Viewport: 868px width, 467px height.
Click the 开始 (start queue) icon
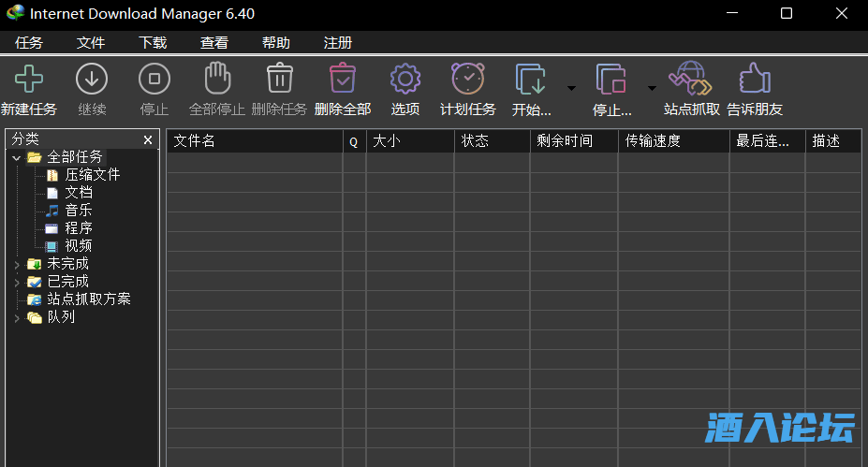531,80
